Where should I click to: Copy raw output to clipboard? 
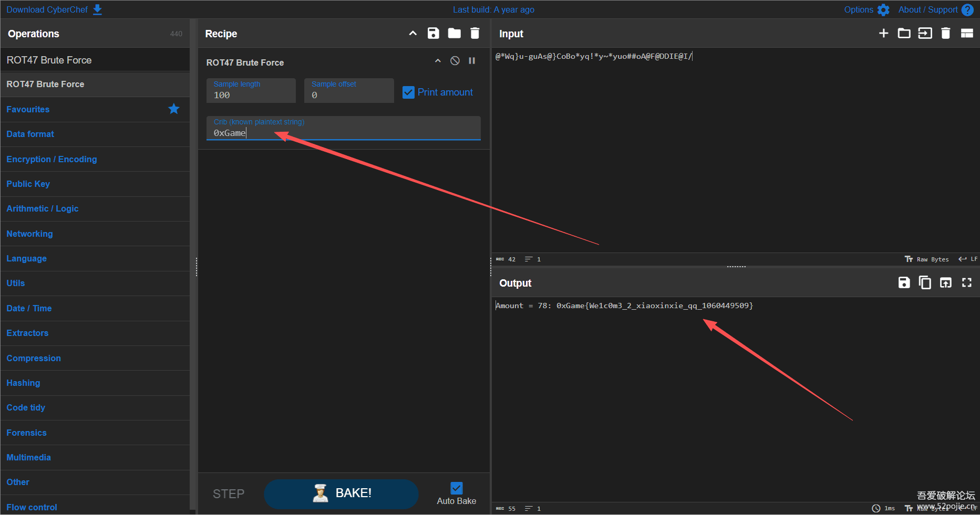click(924, 283)
